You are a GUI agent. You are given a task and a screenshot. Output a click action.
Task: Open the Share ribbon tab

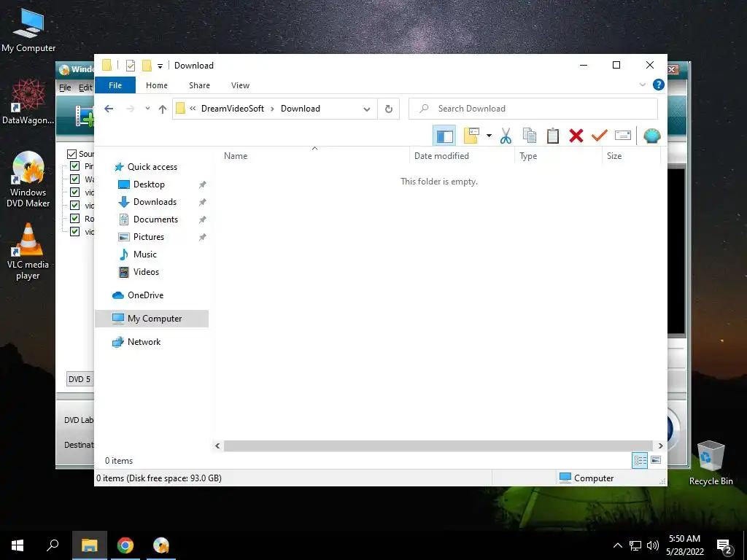(x=199, y=85)
